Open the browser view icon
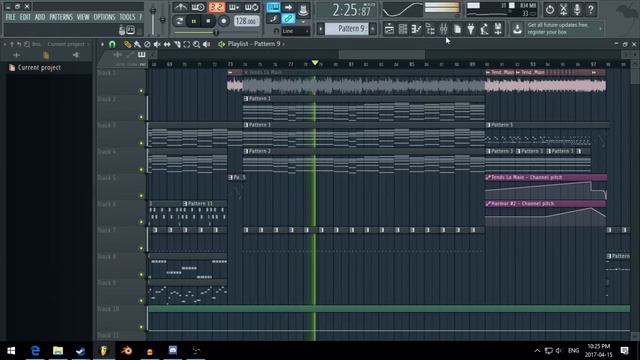Viewport: 640px width, 360px height. [x=430, y=29]
